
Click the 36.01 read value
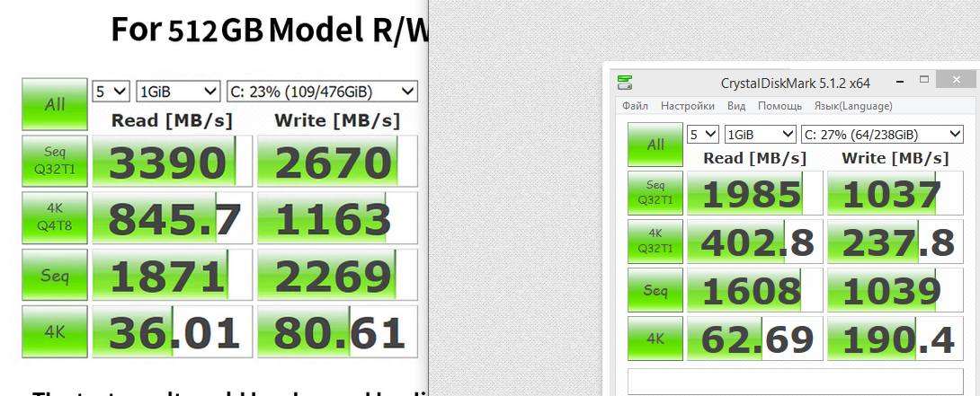click(x=172, y=331)
